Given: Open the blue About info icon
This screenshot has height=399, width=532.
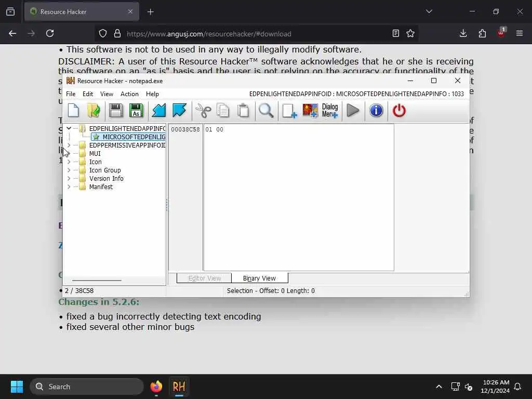Looking at the screenshot, I should 376,111.
